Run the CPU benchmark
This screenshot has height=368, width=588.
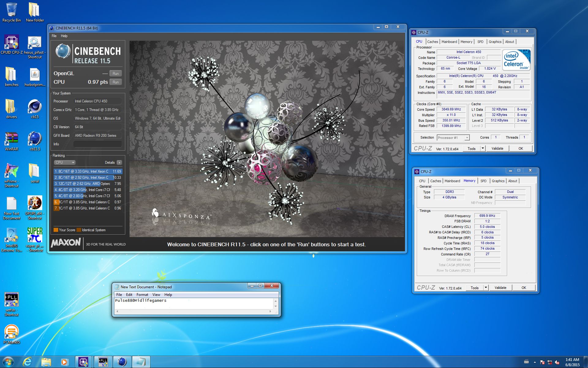116,82
